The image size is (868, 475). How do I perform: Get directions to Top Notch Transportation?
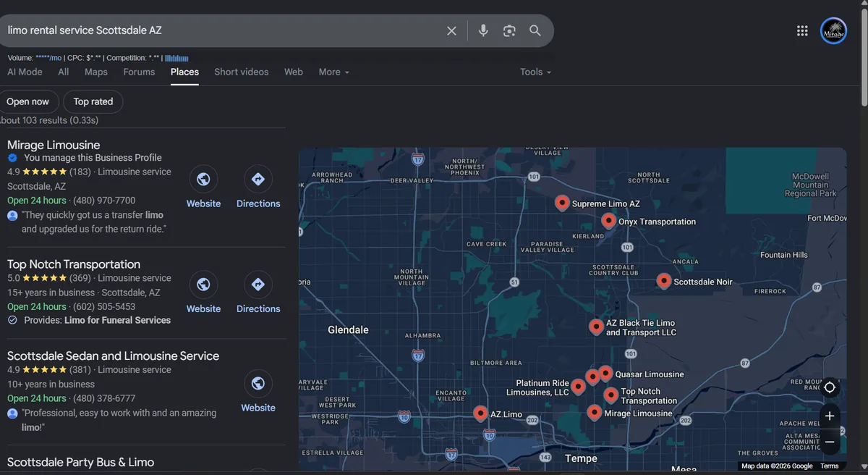(x=258, y=293)
